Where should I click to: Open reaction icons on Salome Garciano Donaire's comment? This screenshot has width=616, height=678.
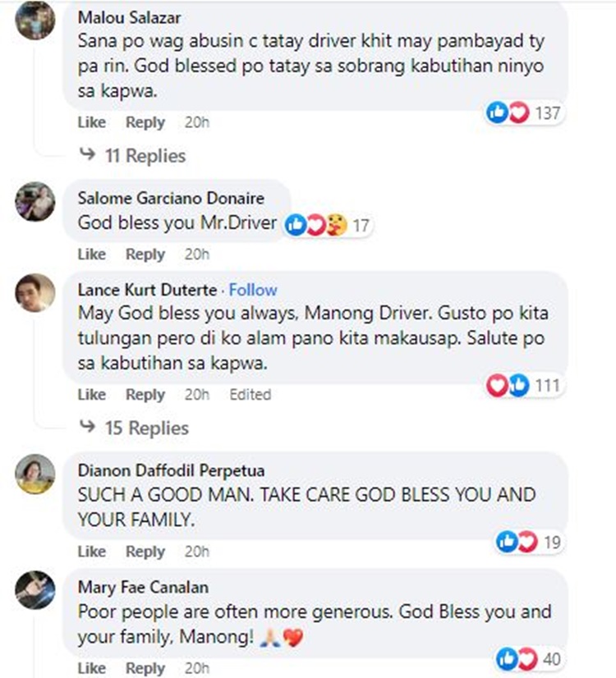click(x=328, y=225)
